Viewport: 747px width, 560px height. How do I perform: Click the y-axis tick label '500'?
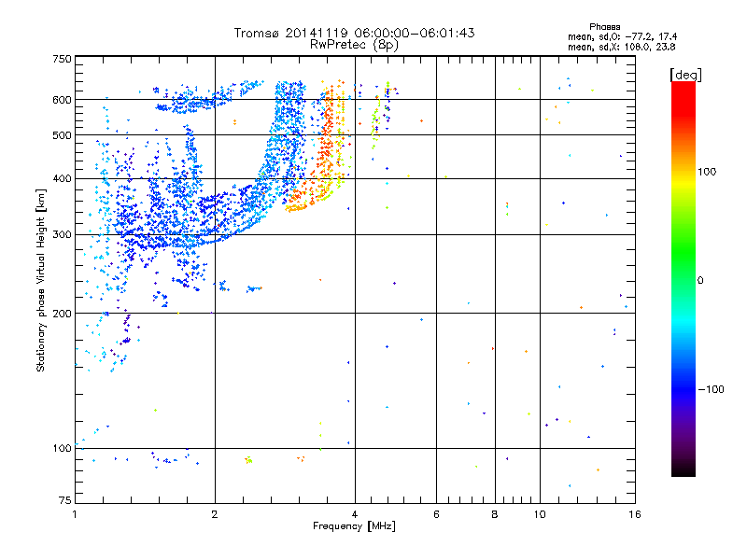(62, 135)
